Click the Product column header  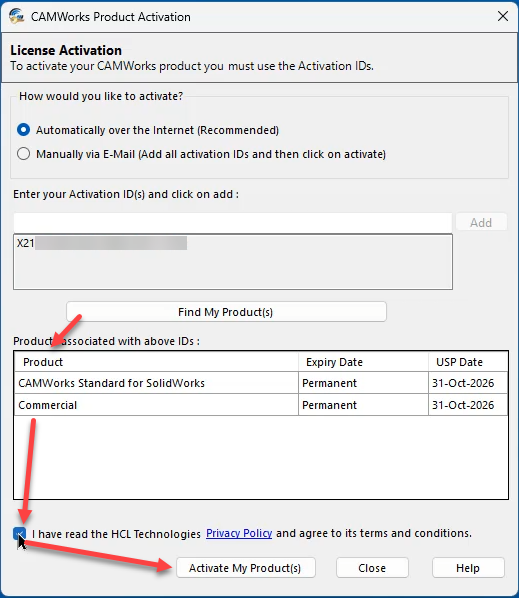(156, 362)
